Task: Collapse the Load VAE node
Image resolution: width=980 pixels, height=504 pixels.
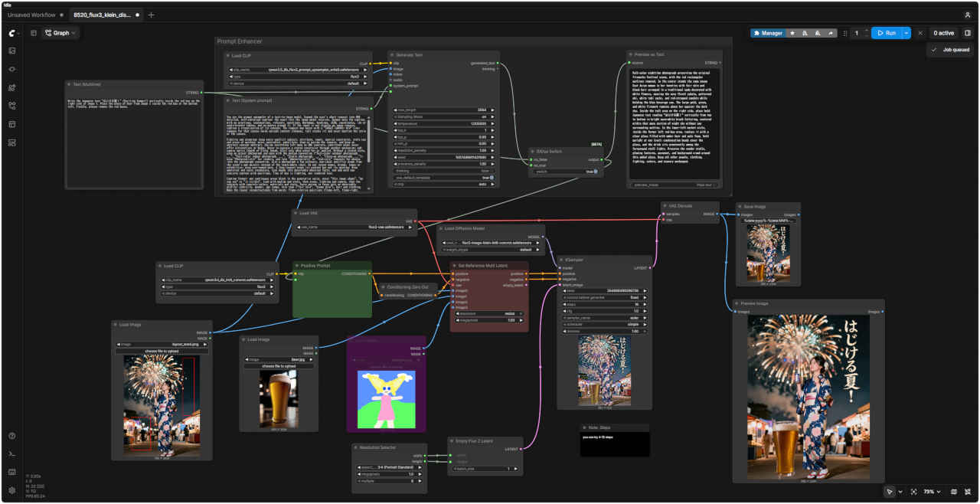Action: tap(296, 213)
